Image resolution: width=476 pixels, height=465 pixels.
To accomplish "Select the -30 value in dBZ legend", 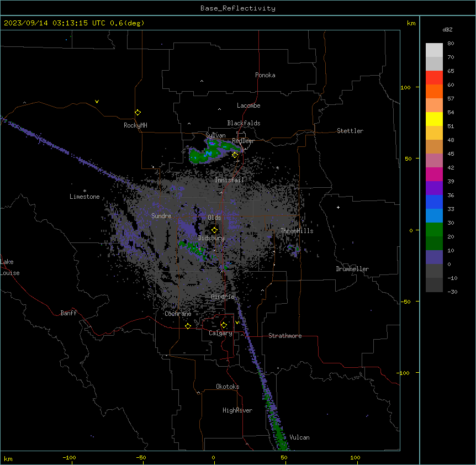I will (x=452, y=292).
